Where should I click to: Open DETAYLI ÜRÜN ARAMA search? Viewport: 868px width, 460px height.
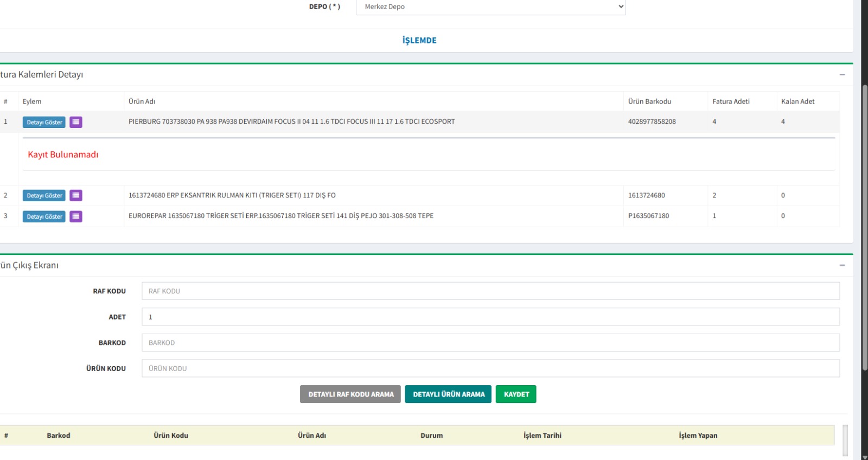pos(448,394)
